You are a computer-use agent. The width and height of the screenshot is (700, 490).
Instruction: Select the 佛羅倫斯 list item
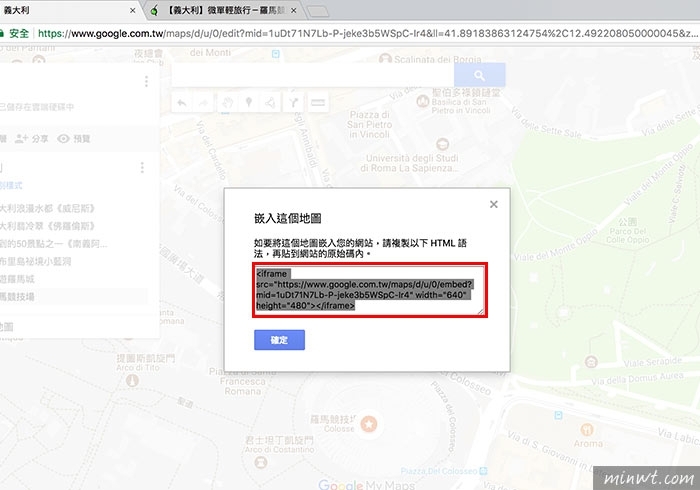tap(47, 226)
